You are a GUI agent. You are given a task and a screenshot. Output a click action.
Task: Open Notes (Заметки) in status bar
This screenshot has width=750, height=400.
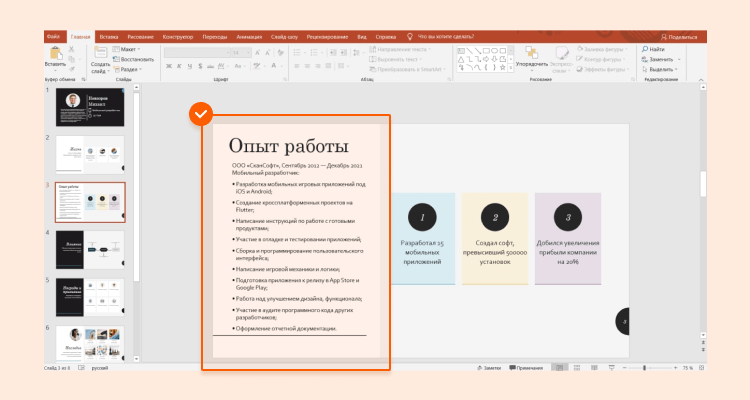pos(490,368)
